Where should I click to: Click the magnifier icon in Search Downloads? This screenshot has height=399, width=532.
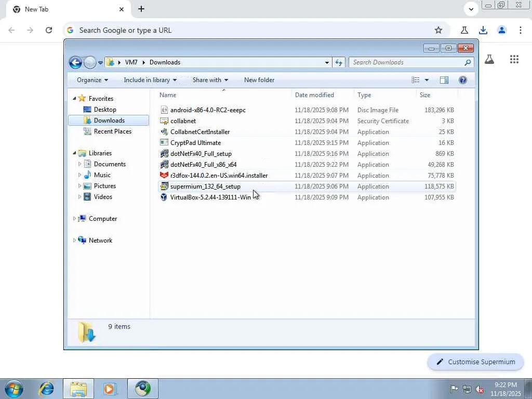[x=468, y=62]
